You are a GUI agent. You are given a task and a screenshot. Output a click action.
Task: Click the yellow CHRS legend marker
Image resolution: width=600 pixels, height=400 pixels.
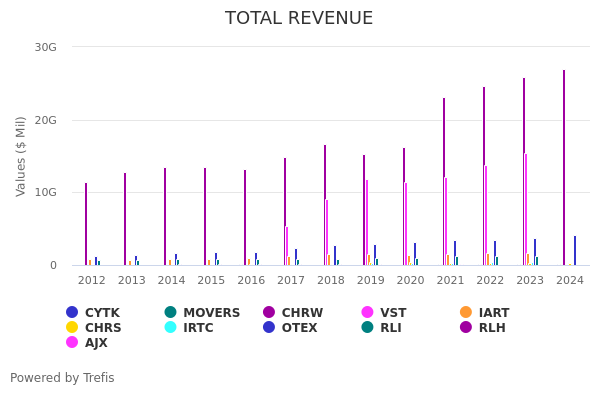pos(72,328)
